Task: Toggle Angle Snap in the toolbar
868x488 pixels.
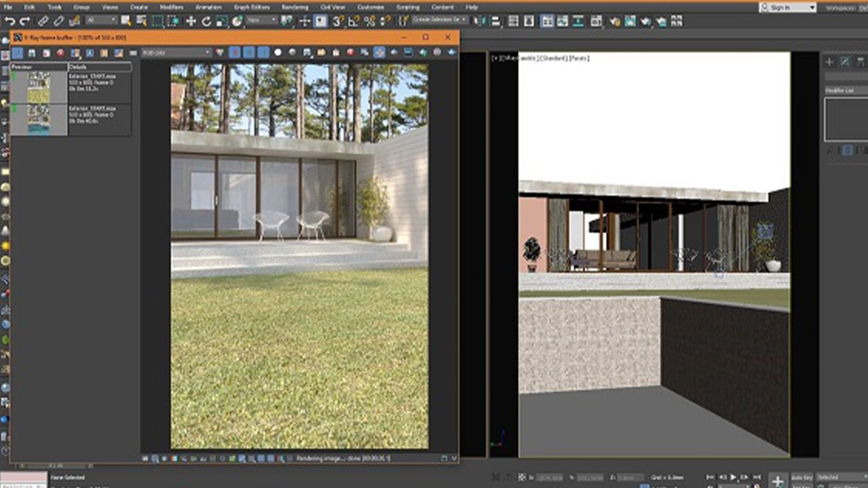Action: pyautogui.click(x=352, y=21)
